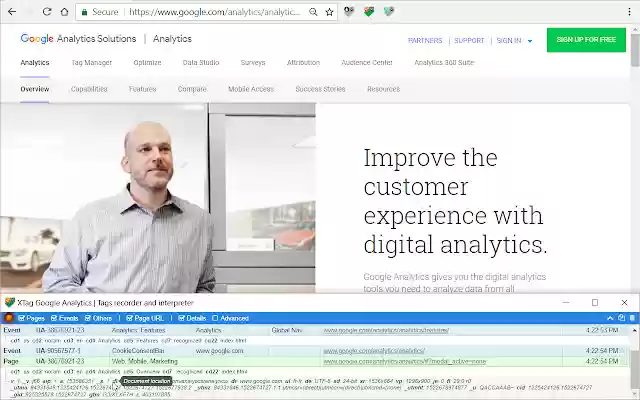Reload the page with the refresh icon

47,12
